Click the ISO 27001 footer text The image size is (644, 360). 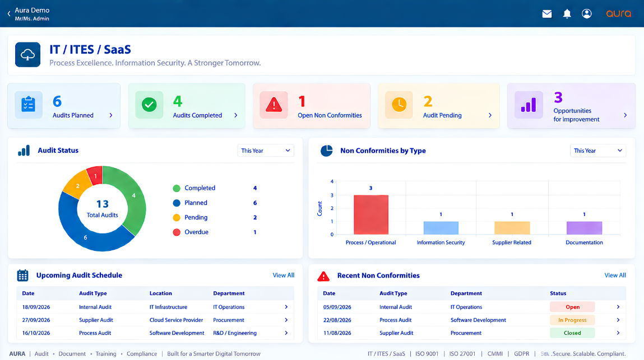point(462,354)
